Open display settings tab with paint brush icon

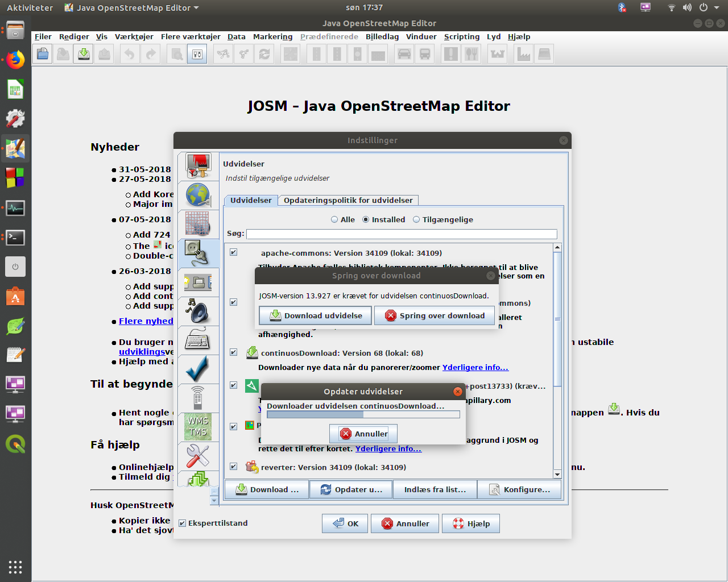point(198,167)
